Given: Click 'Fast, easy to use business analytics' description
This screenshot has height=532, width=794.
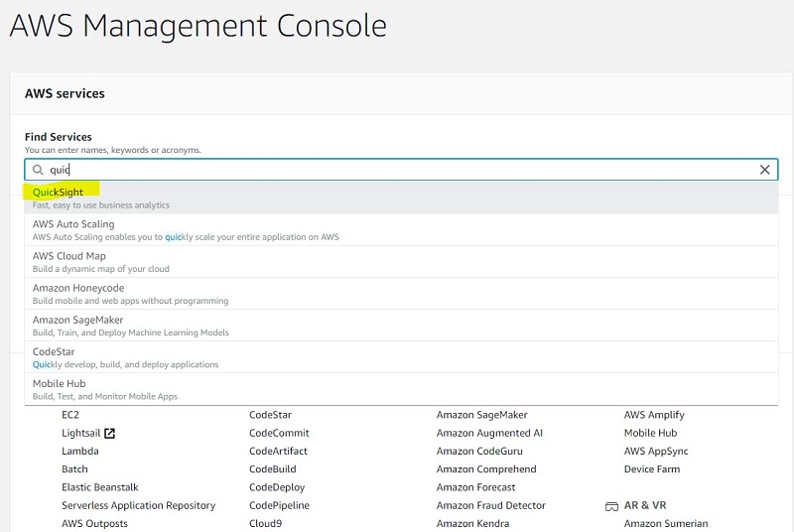Looking at the screenshot, I should click(x=101, y=205).
